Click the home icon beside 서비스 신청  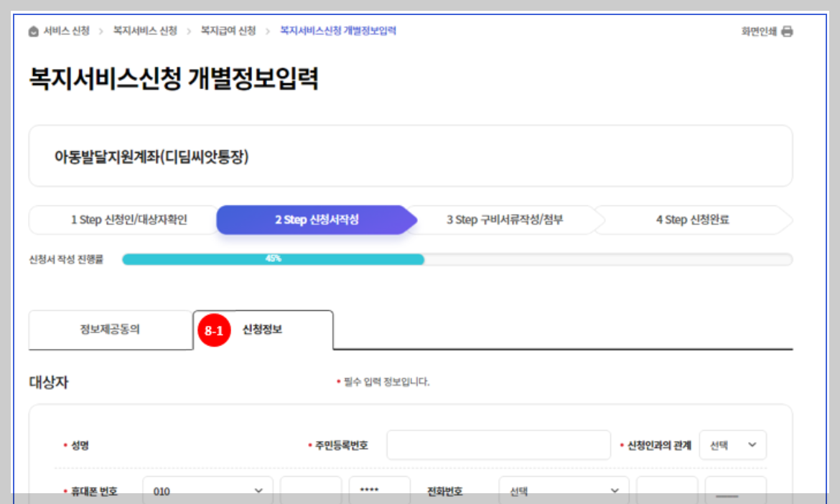(x=33, y=31)
